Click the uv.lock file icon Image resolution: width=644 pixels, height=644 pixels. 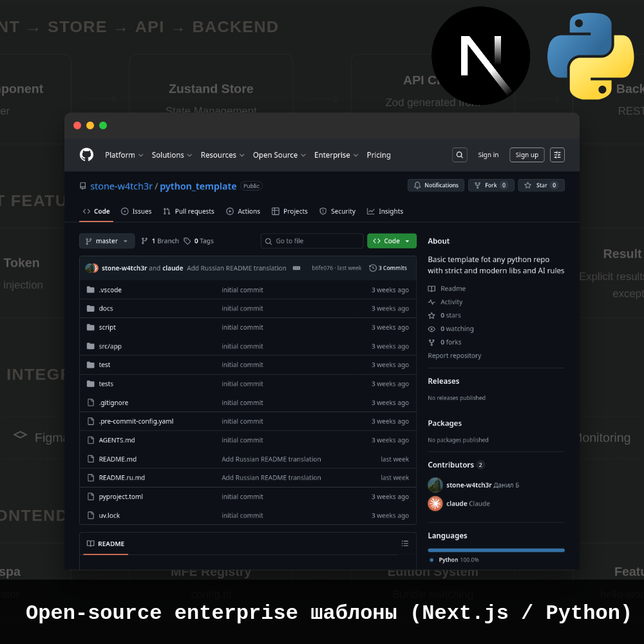91,515
